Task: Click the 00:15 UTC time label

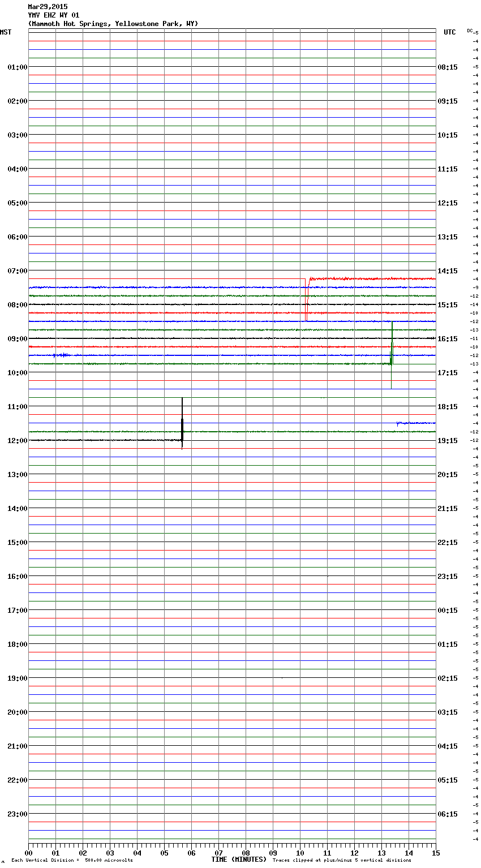Action: coord(448,610)
